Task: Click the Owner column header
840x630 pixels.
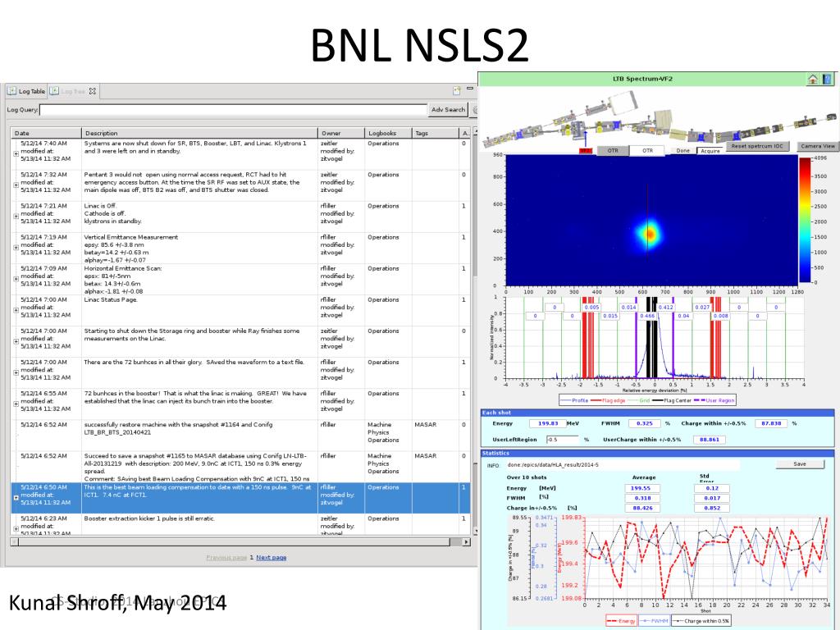Action: click(340, 133)
